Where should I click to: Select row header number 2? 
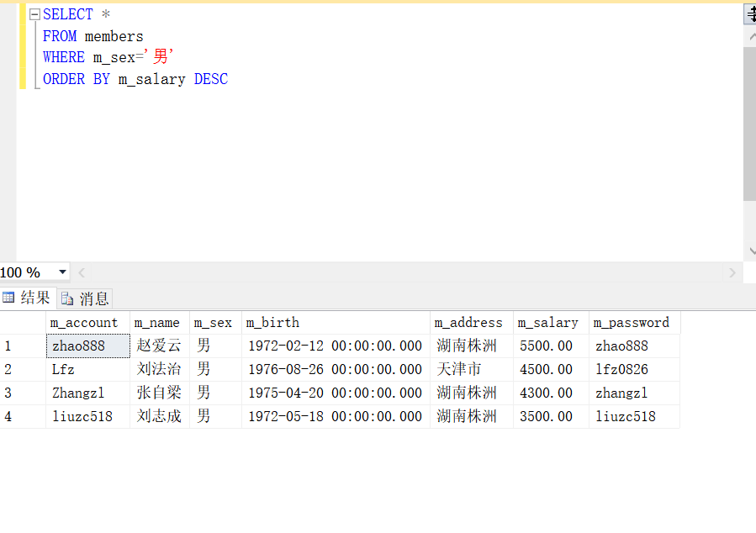coord(23,370)
